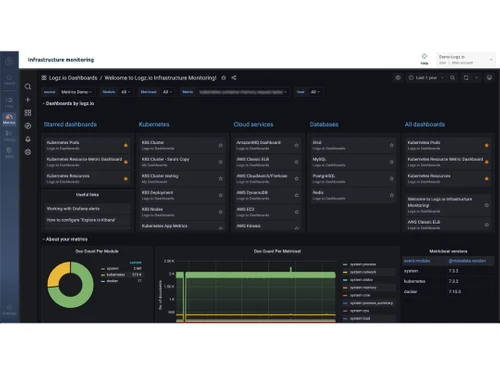The width and height of the screenshot is (500, 375).
Task: Star the AWS DynamoDB dashboard
Action: click(x=296, y=195)
